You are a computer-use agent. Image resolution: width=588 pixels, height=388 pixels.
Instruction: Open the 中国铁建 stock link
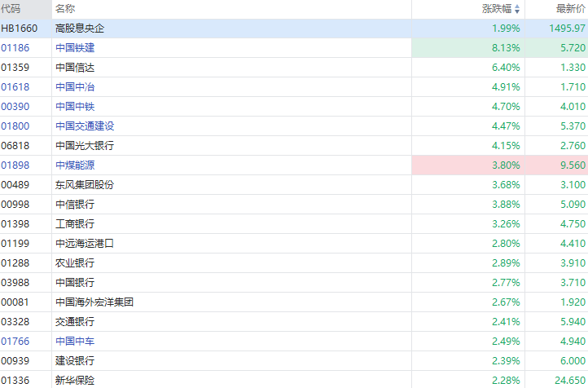[x=75, y=48]
